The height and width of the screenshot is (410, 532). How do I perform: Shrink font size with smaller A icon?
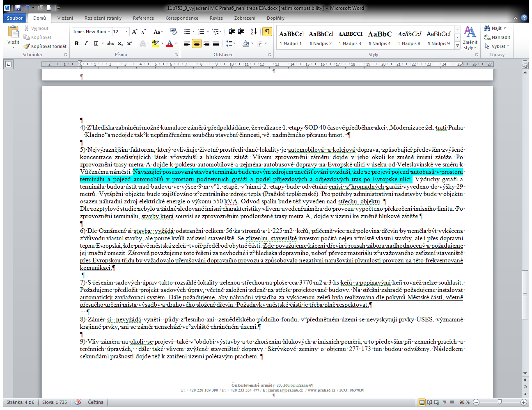coord(143,32)
